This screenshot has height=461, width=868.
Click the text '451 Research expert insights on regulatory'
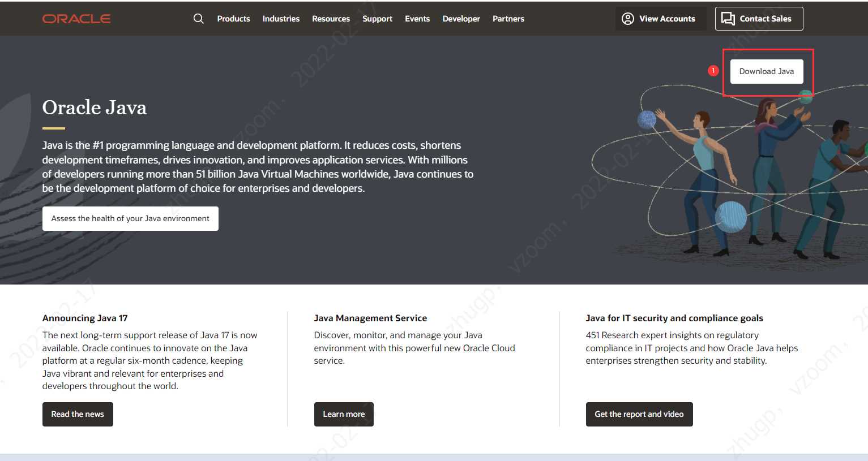(692, 348)
